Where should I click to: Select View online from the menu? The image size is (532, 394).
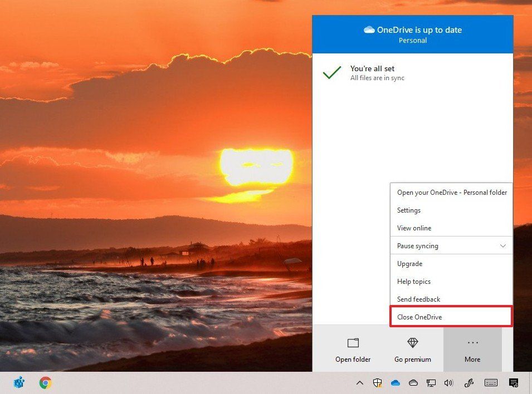click(x=414, y=228)
